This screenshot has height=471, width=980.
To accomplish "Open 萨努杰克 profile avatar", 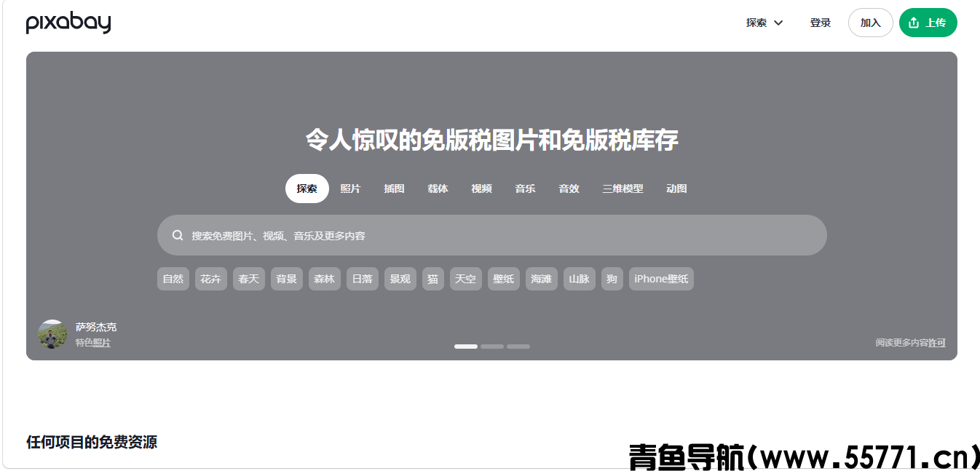I will (52, 334).
